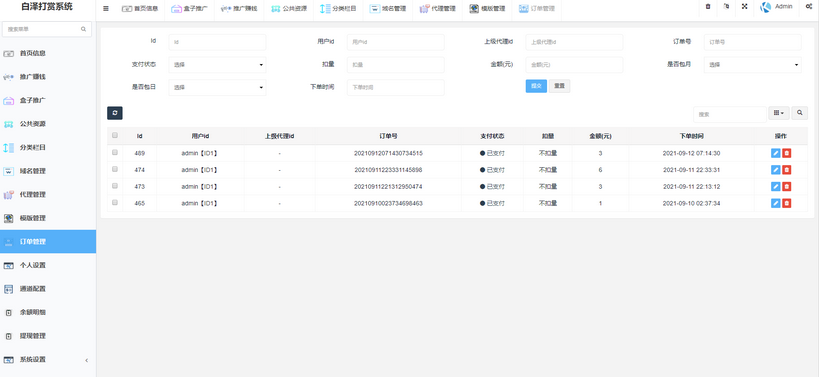
Task: Focus the Id filter input
Action: pos(217,42)
